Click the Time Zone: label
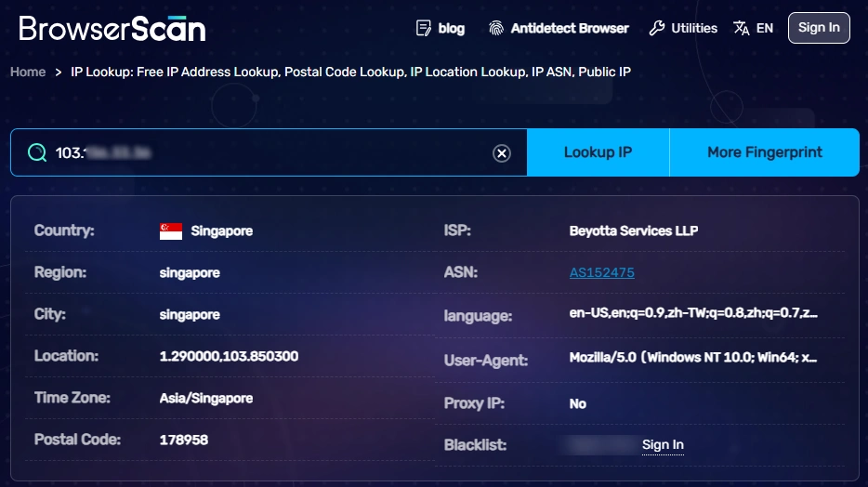 click(x=72, y=398)
